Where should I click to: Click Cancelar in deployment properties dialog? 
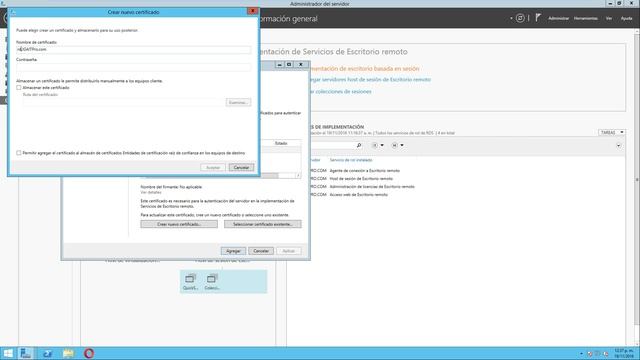(261, 251)
